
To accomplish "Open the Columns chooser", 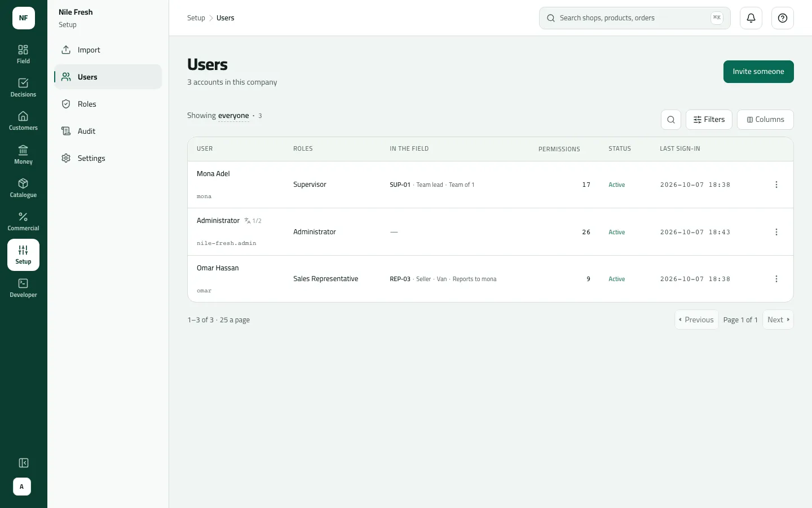I will tap(765, 120).
